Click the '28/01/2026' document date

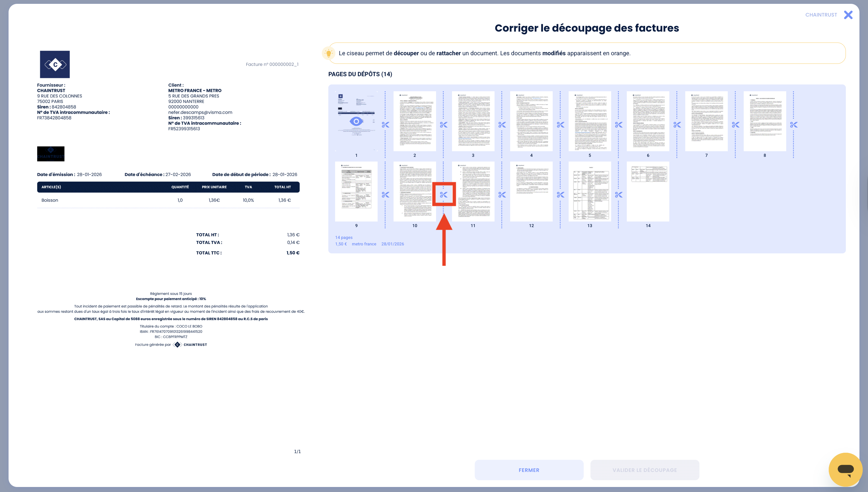point(392,244)
